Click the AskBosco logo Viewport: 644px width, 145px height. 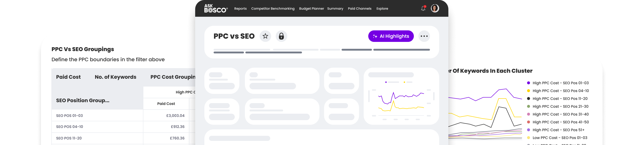pos(216,9)
